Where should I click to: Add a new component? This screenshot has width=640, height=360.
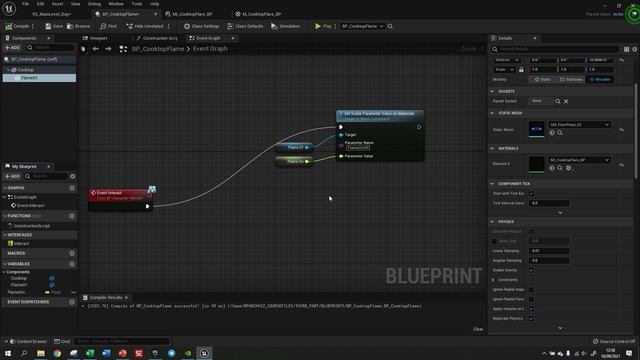pyautogui.click(x=12, y=48)
